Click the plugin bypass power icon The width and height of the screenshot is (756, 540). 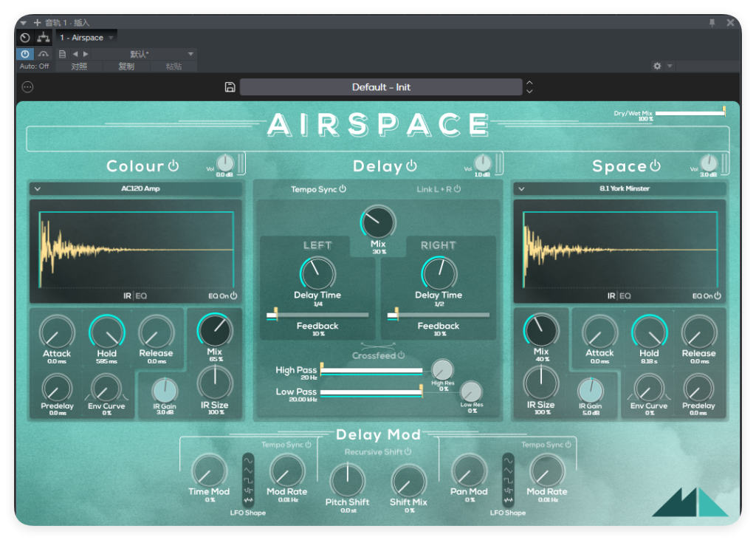pyautogui.click(x=25, y=54)
